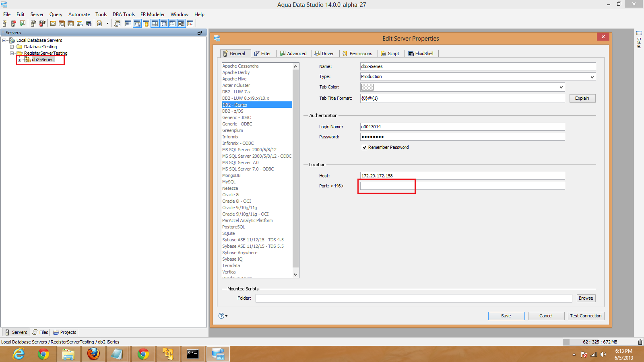Click into the Port input field
The height and width of the screenshot is (362, 644).
(x=462, y=186)
